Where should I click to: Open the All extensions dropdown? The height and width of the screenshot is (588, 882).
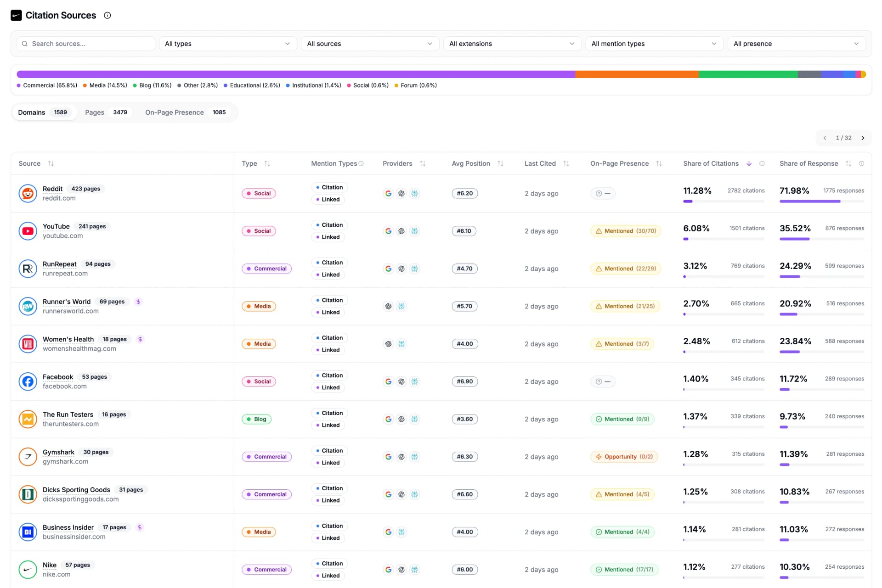tap(512, 44)
